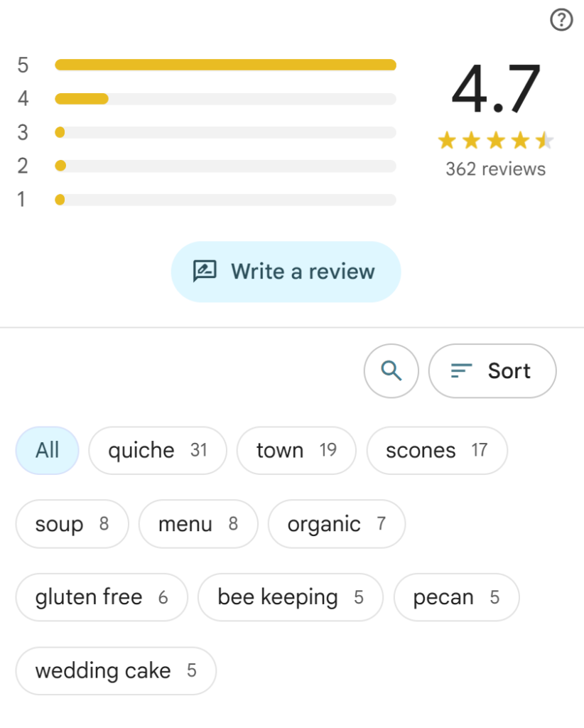Click the 4-star rating bar
Image resolution: width=584 pixels, height=728 pixels.
click(x=225, y=99)
